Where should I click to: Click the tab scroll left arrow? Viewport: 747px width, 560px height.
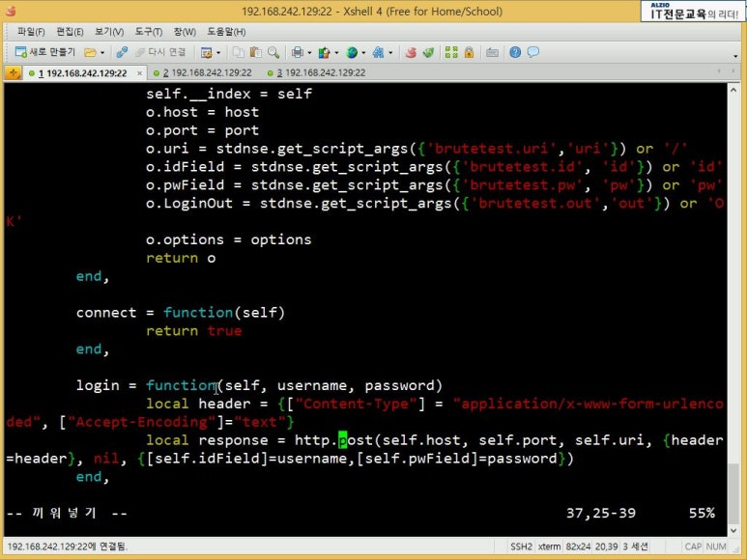719,71
